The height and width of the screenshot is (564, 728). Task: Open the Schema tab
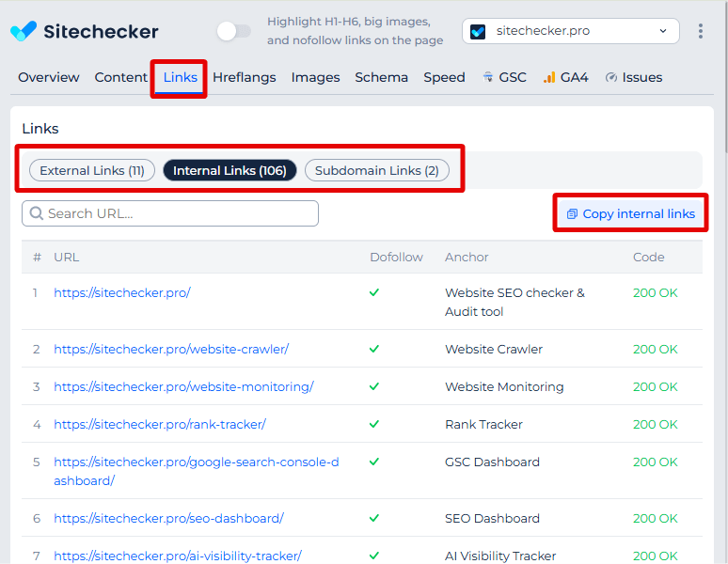381,77
